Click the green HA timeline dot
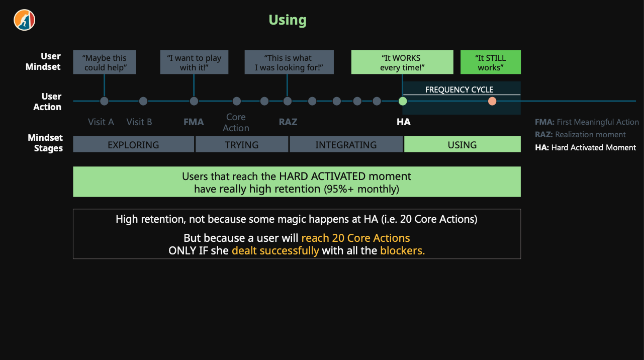 [x=403, y=101]
